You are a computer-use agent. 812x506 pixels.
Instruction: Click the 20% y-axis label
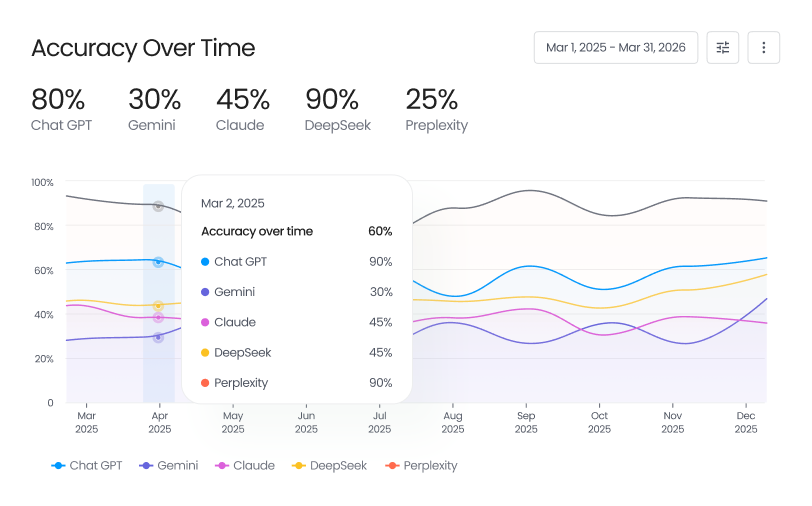44,358
